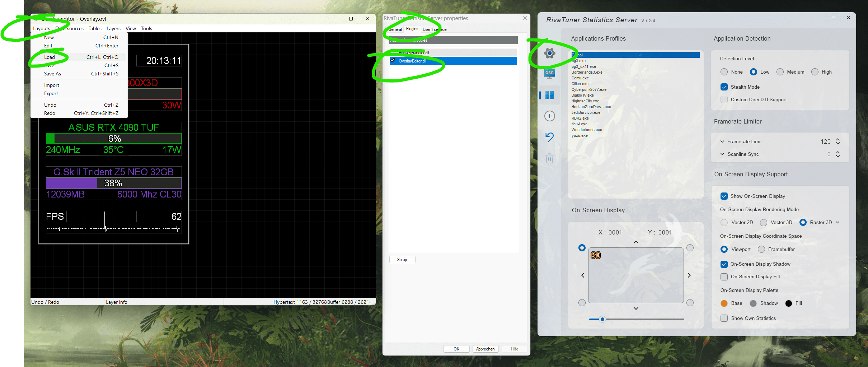868x367 pixels.
Task: Toggle Show On-Screen Display checkbox
Action: click(x=724, y=196)
